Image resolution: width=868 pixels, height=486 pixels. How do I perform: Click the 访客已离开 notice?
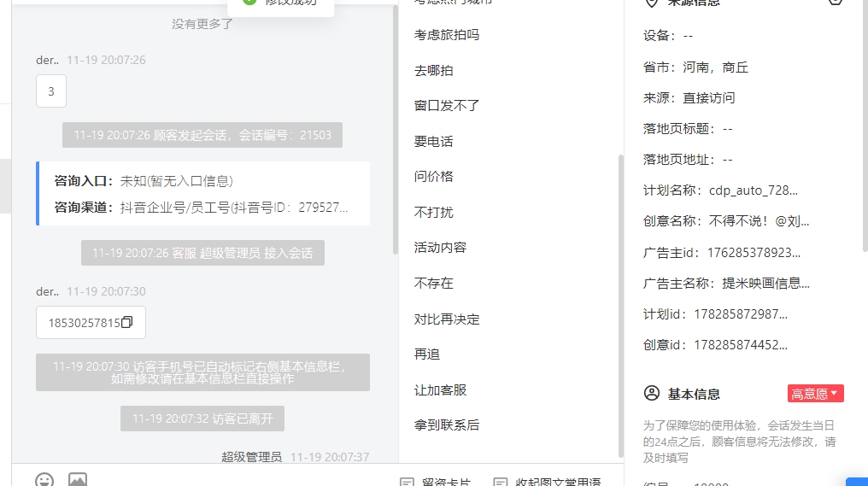point(202,419)
